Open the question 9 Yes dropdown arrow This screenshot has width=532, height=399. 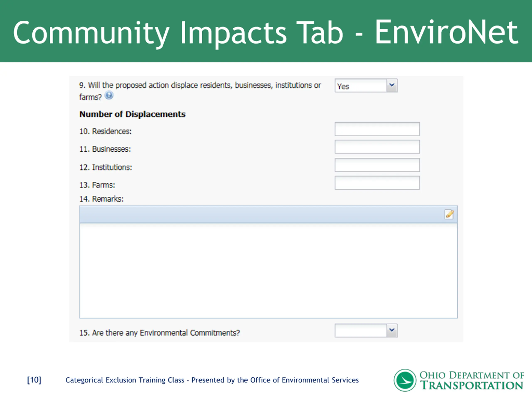392,86
